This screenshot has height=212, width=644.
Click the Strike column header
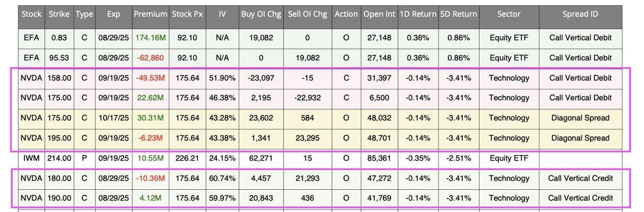pos(59,14)
